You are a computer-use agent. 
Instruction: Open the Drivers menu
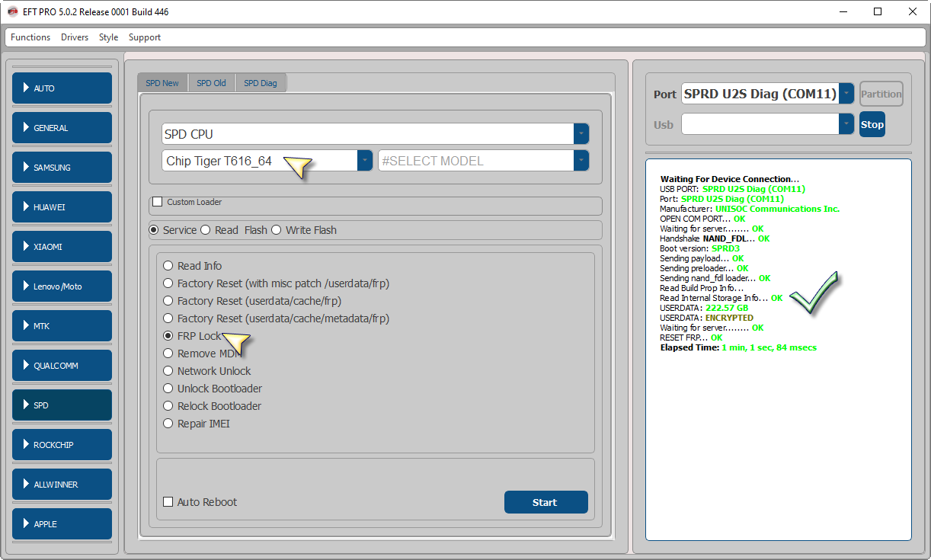tap(75, 37)
